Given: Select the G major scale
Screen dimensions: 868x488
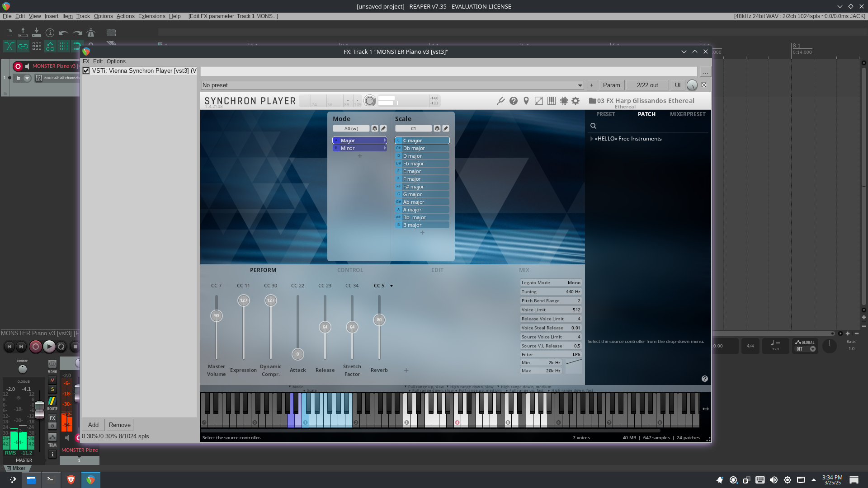Looking at the screenshot, I should click(422, 194).
